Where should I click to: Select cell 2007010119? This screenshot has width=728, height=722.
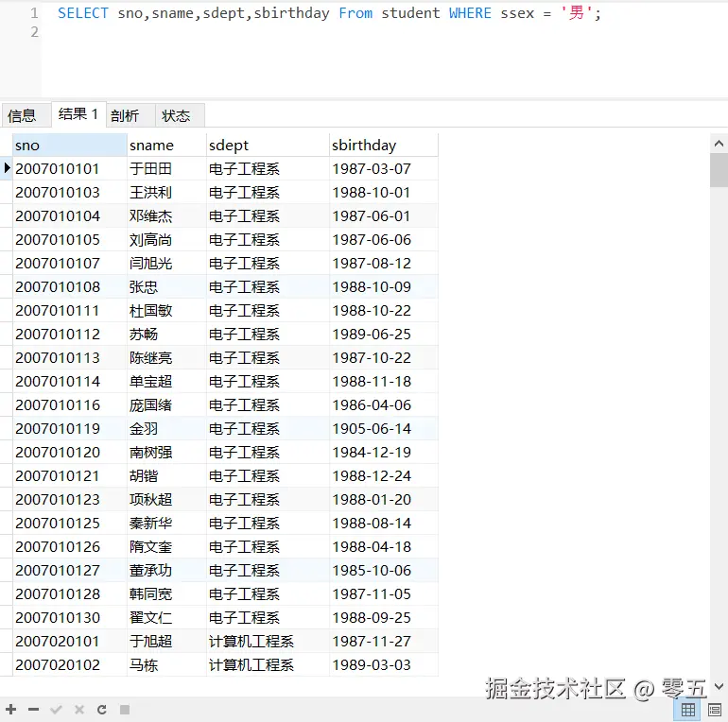click(70, 428)
